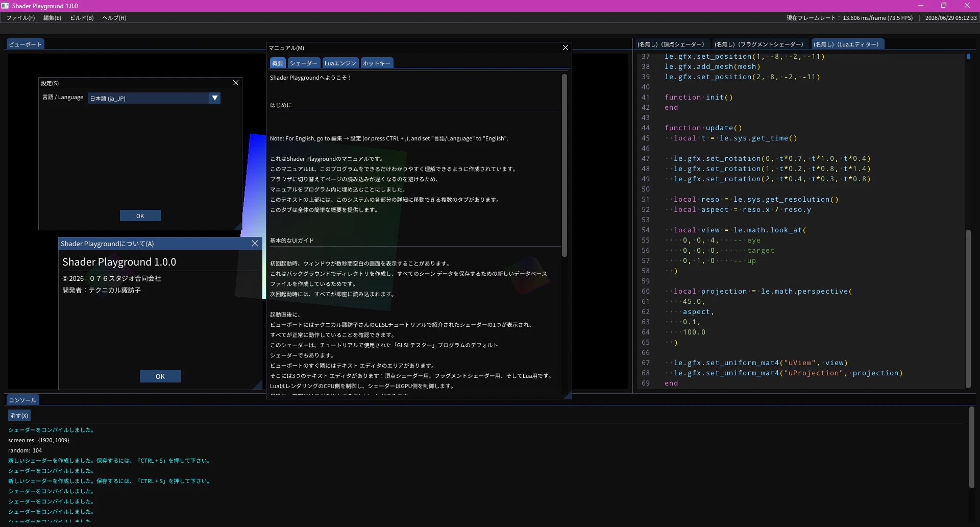980x527 pixels.
Task: Click the About dialog resize grip corner
Action: [x=258, y=386]
